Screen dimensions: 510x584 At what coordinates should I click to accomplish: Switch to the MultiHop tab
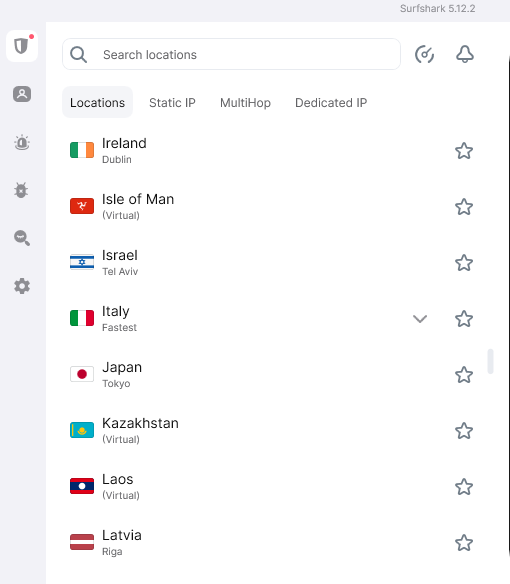(x=245, y=102)
